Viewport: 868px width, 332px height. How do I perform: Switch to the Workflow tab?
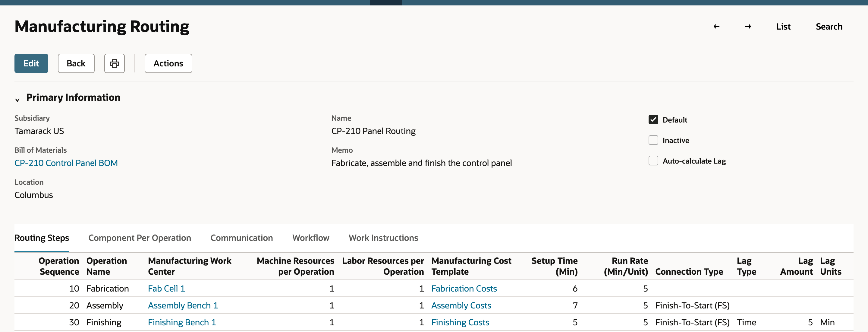311,238
